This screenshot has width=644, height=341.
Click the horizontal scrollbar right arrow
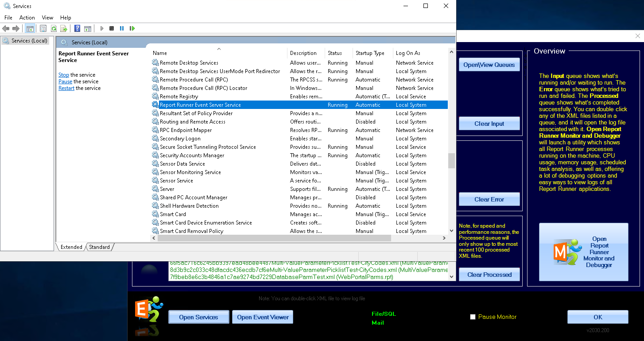pyautogui.click(x=444, y=238)
